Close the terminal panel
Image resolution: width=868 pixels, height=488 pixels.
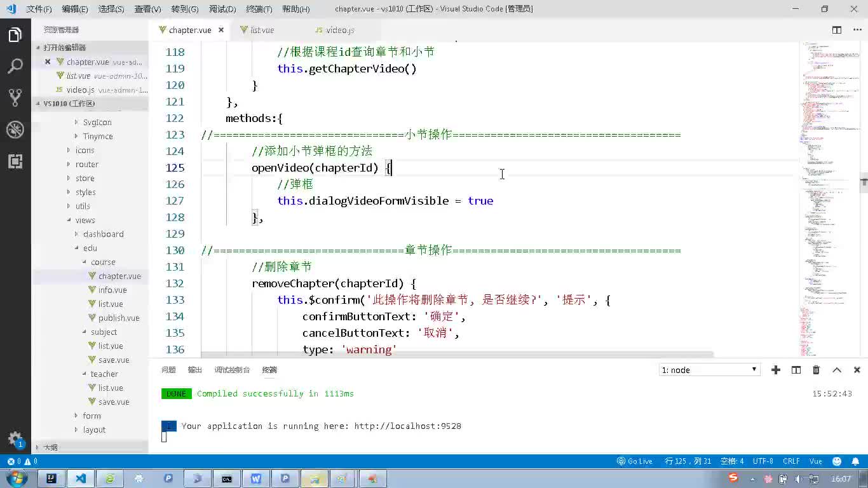857,370
